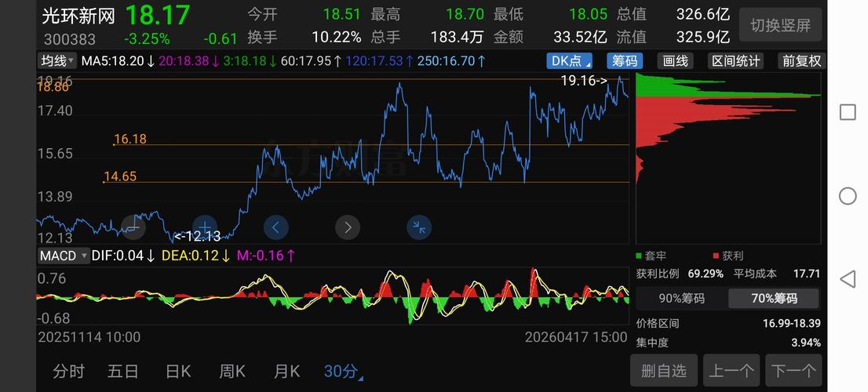Tap the 平均成本 17.71 value

[x=807, y=274]
